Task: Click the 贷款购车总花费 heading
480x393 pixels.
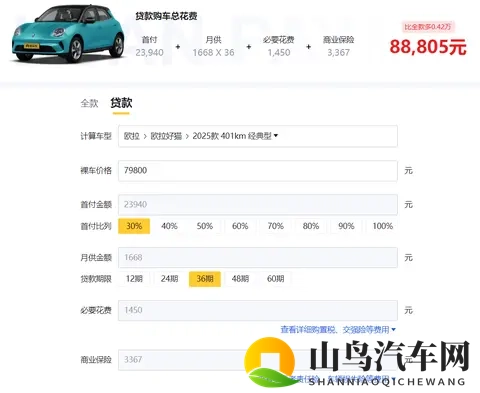Action: 166,16
